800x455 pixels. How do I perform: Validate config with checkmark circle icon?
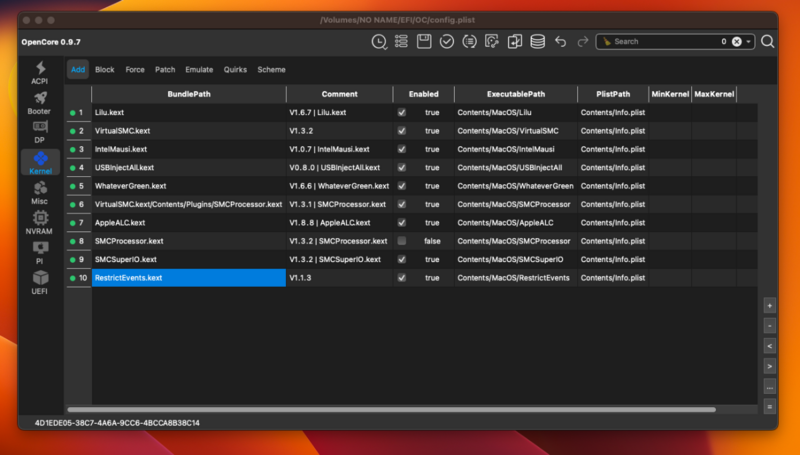[447, 42]
